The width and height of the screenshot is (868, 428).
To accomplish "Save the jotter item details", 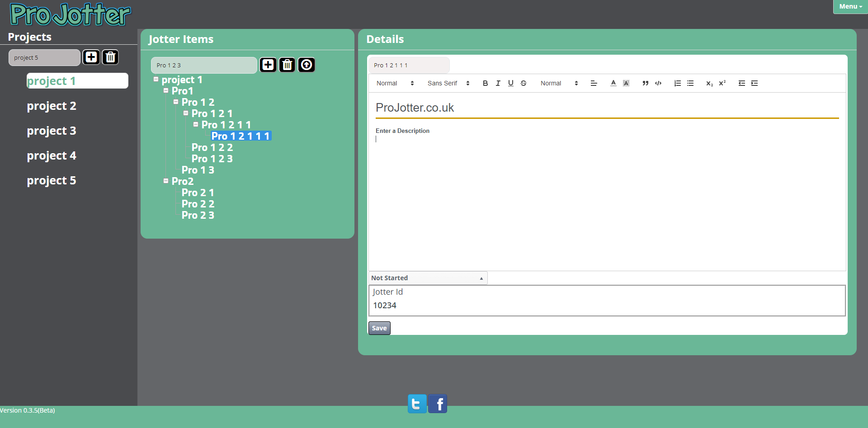I will (379, 328).
